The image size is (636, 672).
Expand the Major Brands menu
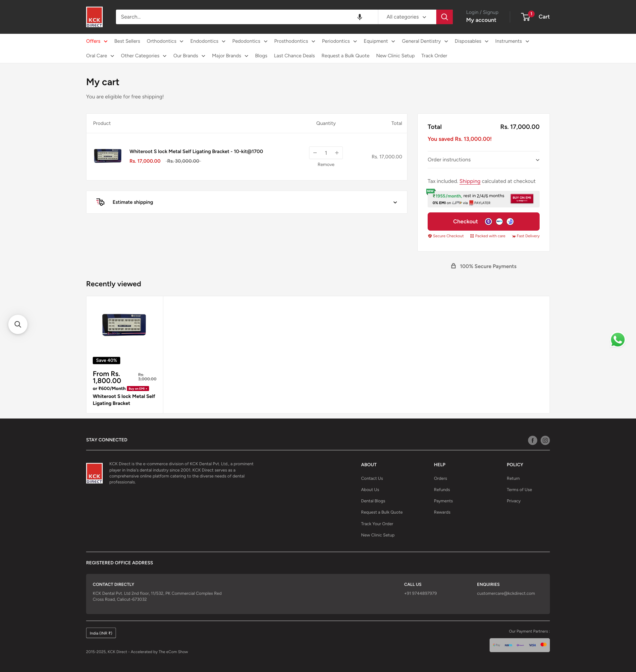(230, 56)
